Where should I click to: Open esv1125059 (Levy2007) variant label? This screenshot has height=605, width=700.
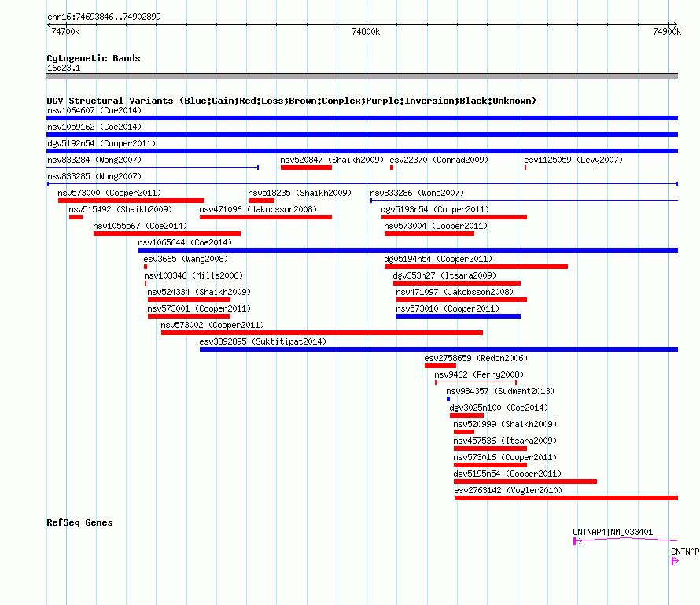point(573,160)
